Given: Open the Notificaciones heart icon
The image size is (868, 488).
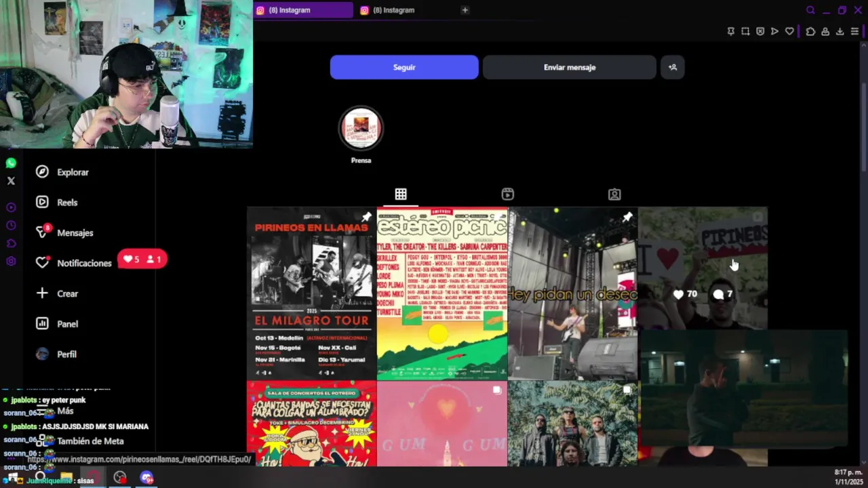Looking at the screenshot, I should point(43,262).
